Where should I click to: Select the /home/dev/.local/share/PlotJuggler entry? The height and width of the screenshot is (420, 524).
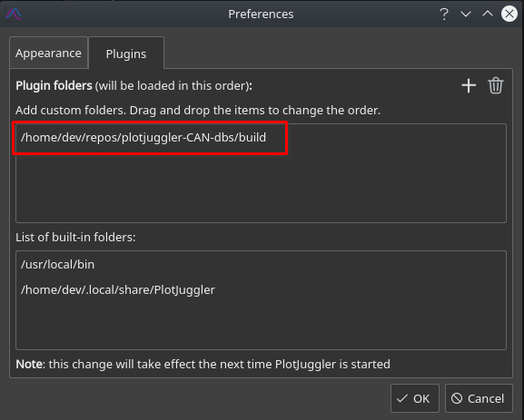pos(261,289)
